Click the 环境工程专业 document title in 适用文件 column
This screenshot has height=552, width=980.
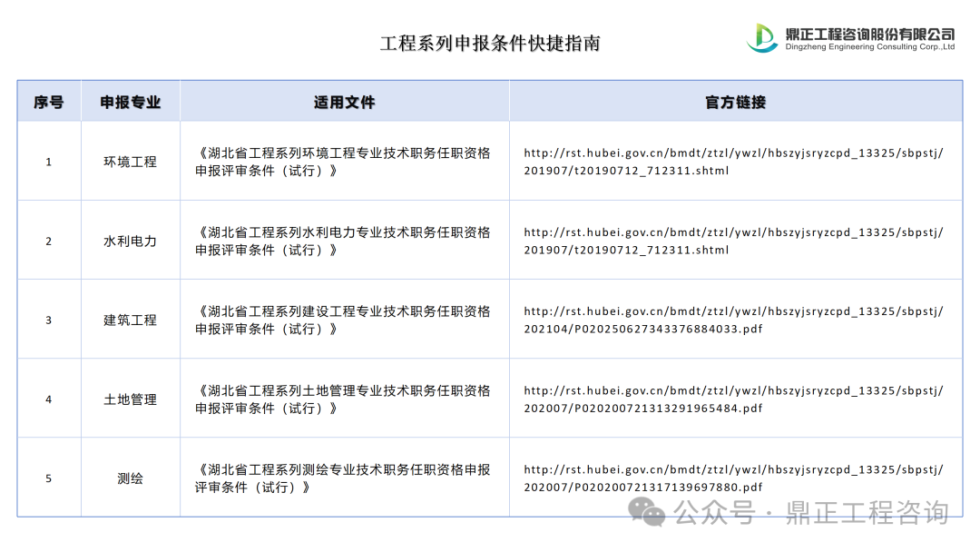[x=343, y=162]
